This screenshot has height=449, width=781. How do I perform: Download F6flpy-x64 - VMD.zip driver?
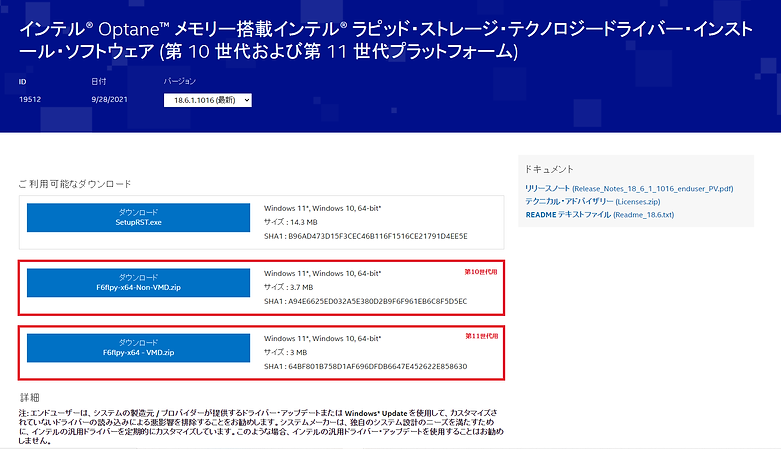click(x=138, y=348)
